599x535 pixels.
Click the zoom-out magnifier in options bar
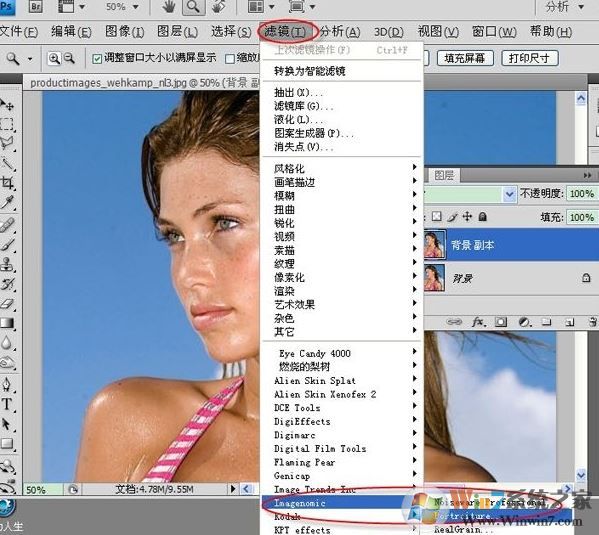click(69, 58)
